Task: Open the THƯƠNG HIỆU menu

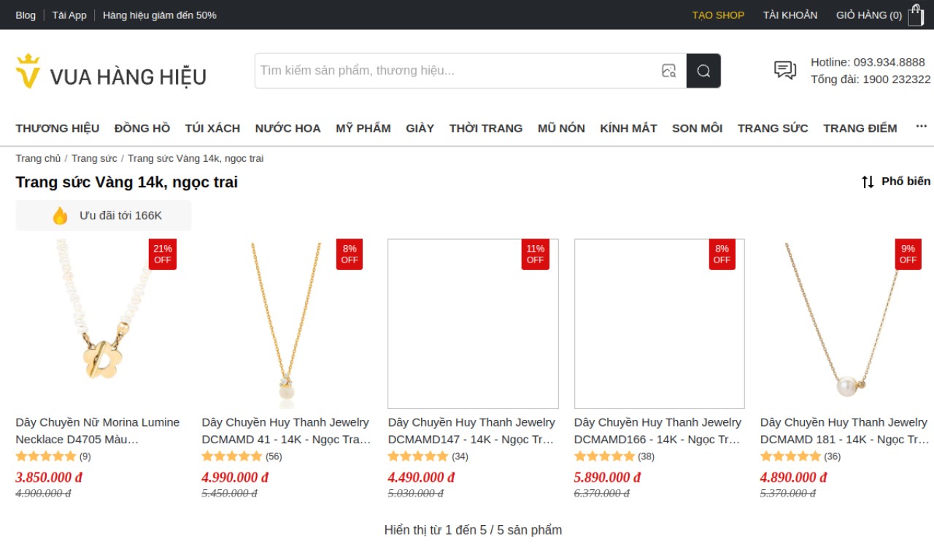Action: (x=58, y=128)
